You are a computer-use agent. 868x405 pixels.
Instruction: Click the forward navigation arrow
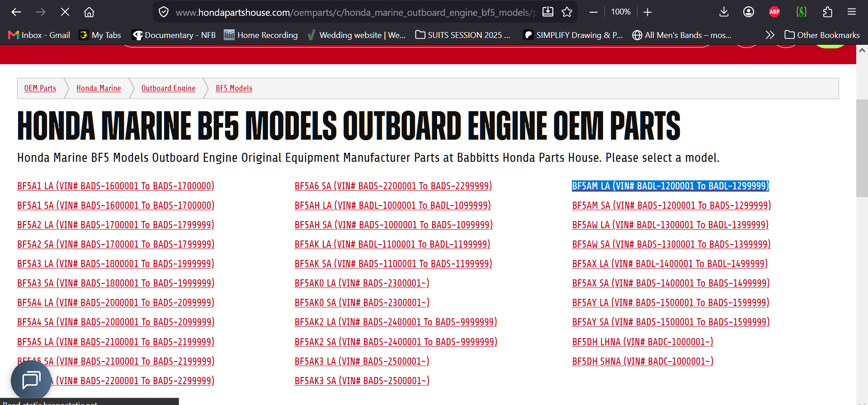pyautogui.click(x=41, y=12)
